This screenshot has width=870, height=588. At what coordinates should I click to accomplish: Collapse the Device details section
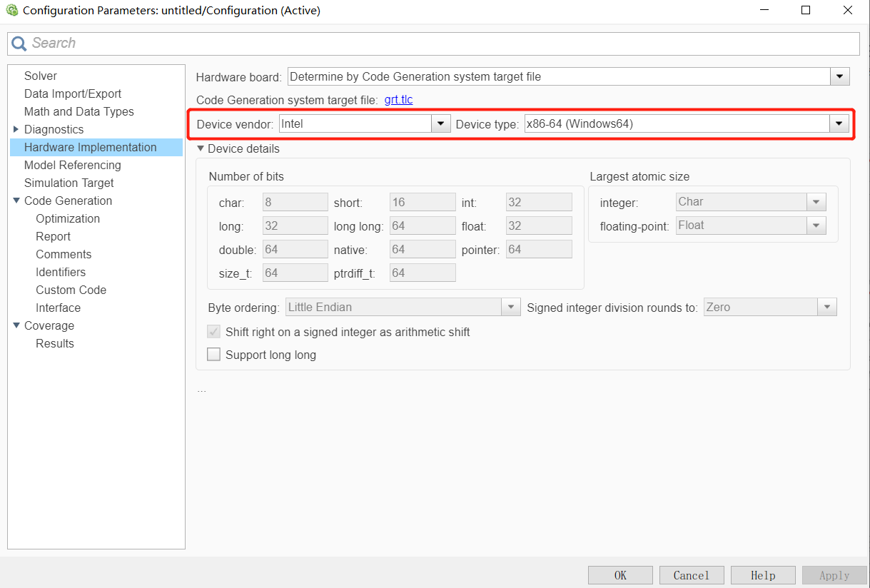(x=201, y=148)
